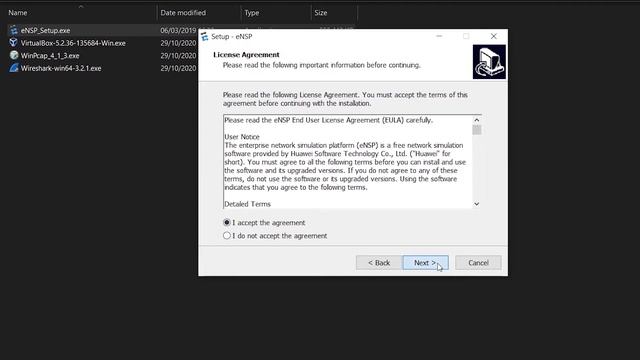
Task: Click the date cell of VirtualBox row
Action: (178, 43)
